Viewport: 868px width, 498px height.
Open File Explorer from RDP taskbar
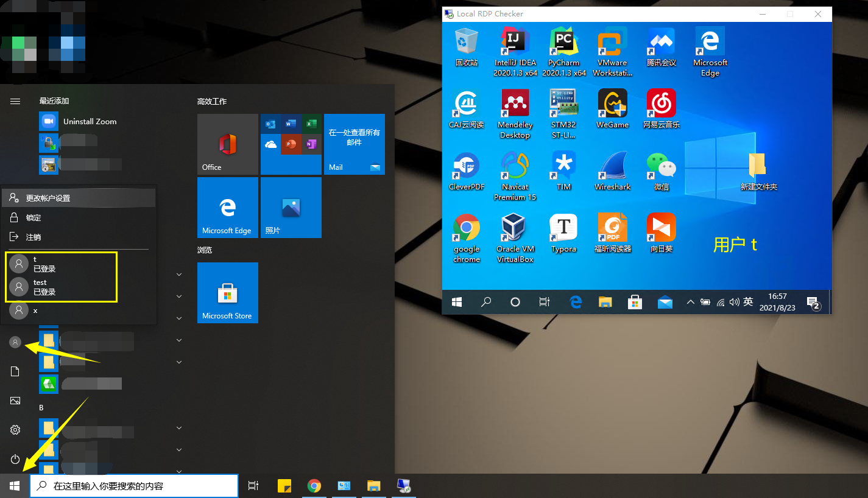(605, 302)
